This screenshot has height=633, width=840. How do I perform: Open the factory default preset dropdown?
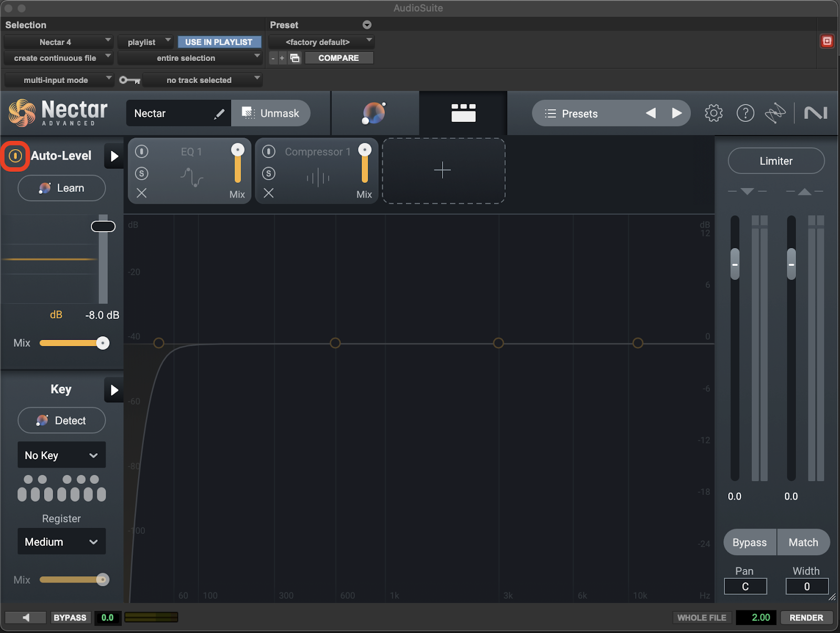(x=321, y=42)
